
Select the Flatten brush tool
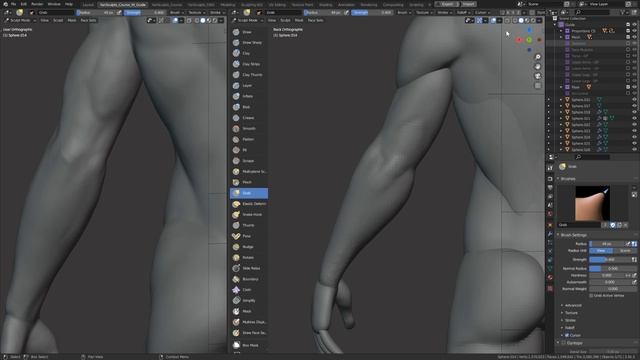pyautogui.click(x=249, y=139)
